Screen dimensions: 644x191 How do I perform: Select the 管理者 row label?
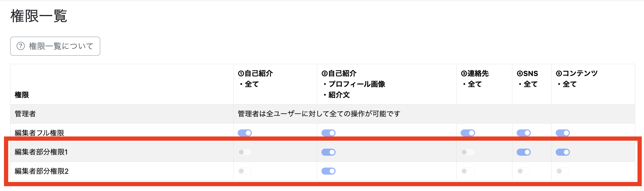click(x=25, y=114)
